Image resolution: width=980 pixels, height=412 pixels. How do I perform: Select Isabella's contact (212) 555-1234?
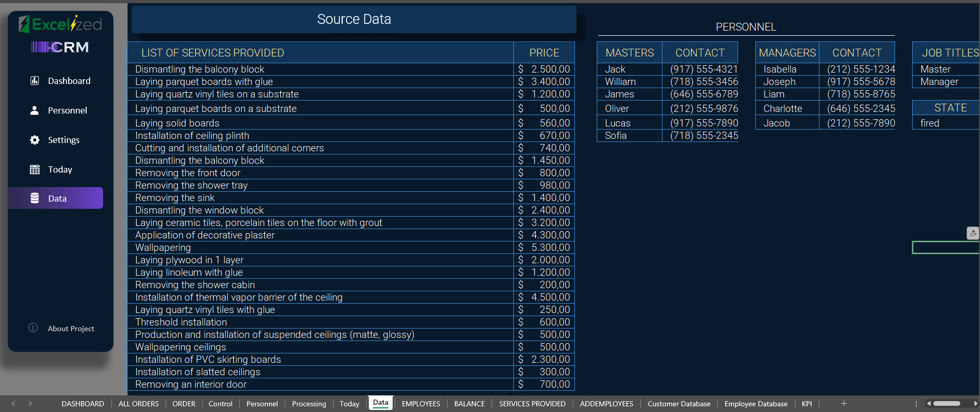tap(857, 69)
